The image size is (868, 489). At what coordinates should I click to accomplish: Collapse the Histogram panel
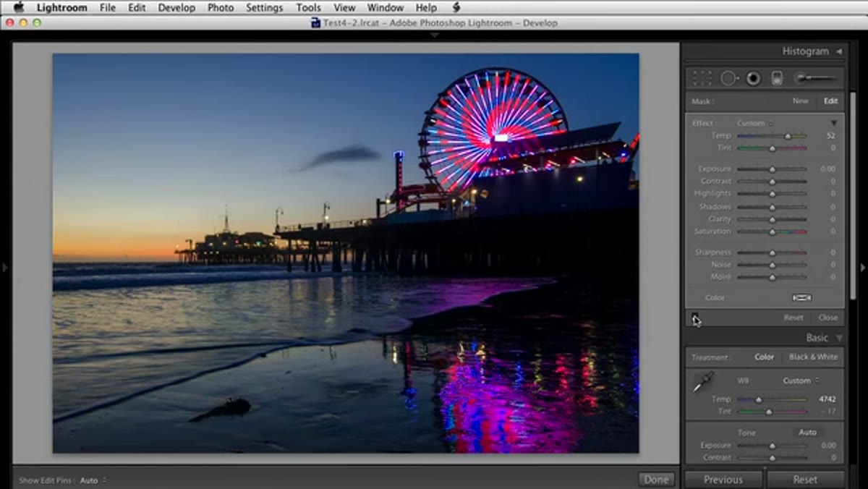click(x=839, y=51)
